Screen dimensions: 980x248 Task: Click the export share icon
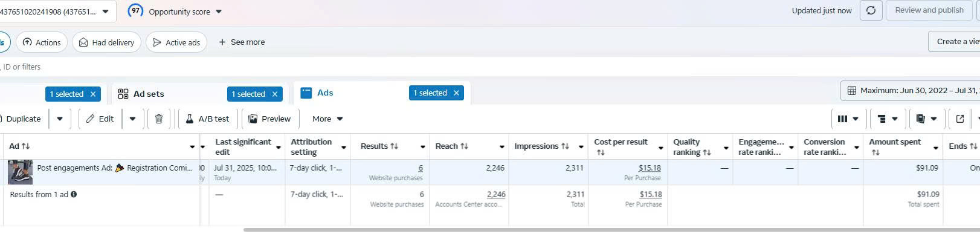960,119
